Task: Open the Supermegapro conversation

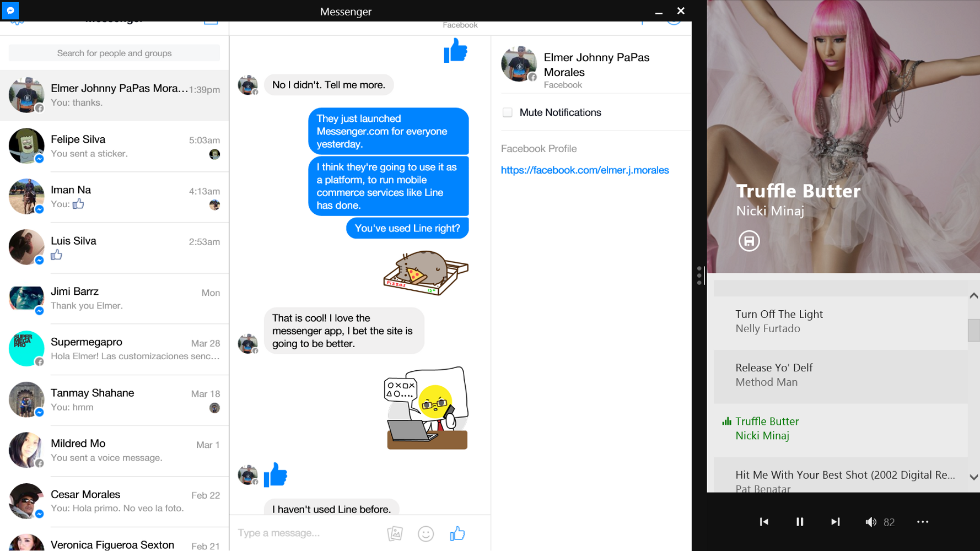Action: pos(114,349)
